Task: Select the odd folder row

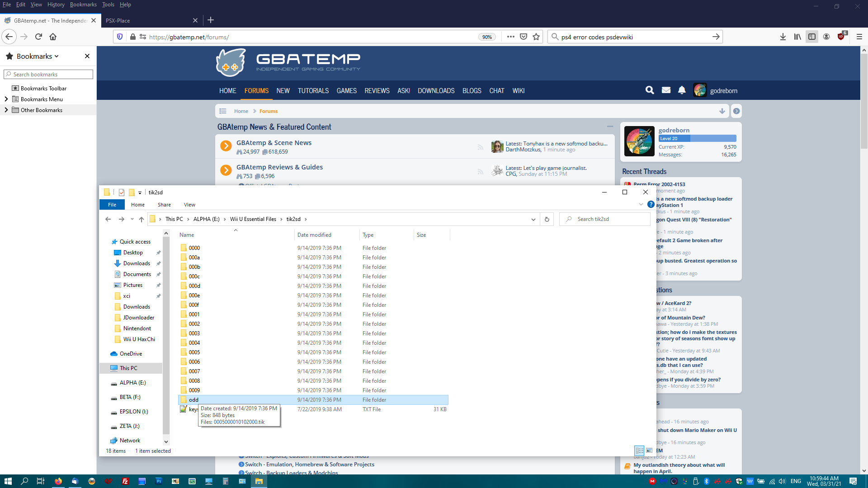Action: tap(313, 400)
